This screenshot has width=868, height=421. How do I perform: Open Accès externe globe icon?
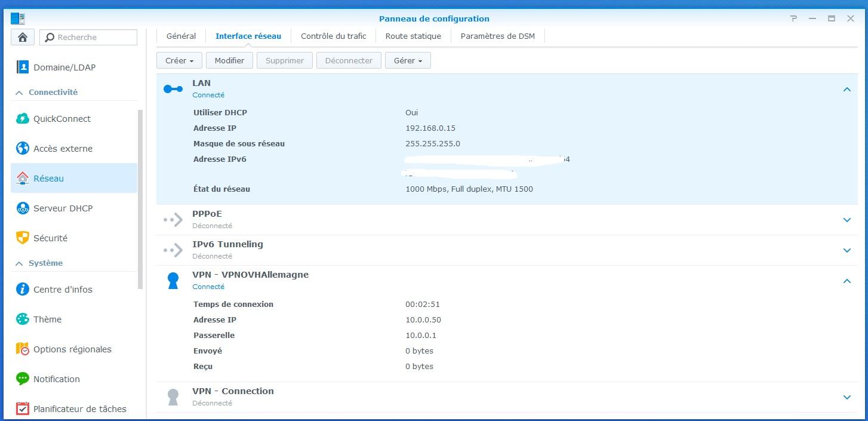pos(23,149)
